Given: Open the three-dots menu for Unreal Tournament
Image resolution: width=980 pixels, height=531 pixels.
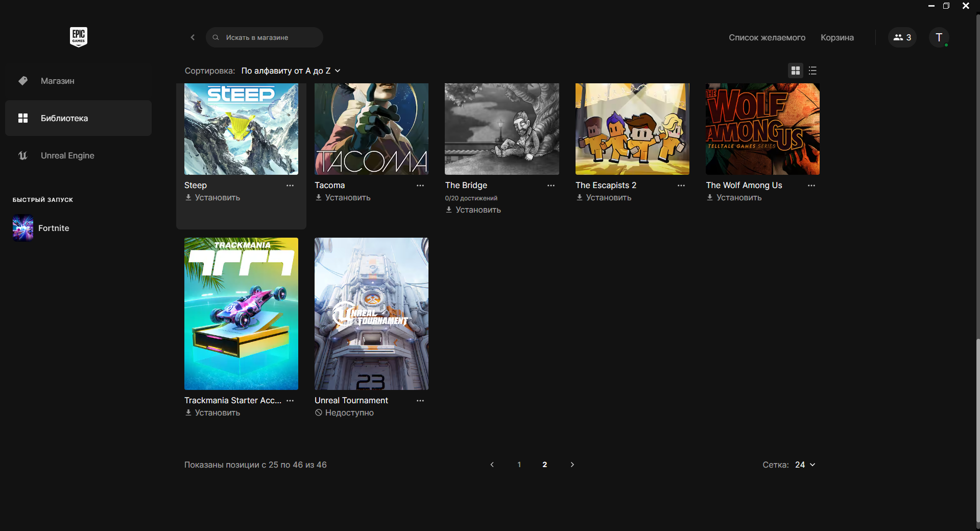Looking at the screenshot, I should [x=420, y=401].
